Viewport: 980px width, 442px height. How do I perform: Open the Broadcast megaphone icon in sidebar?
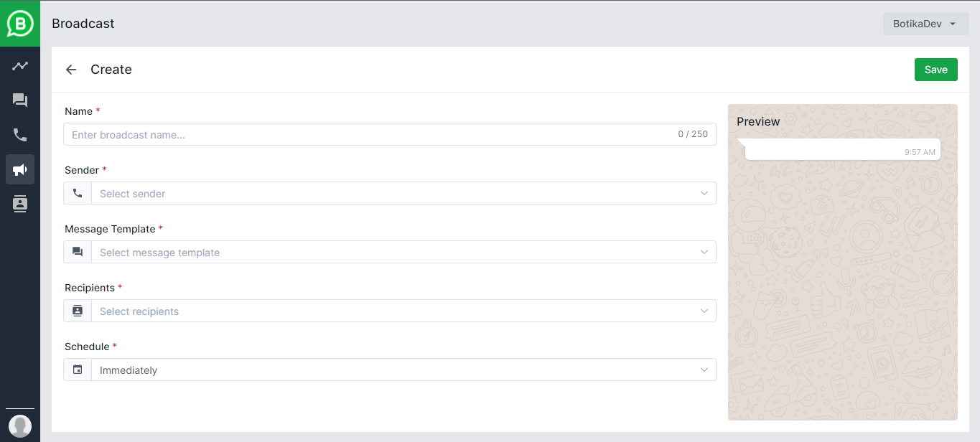coord(19,169)
